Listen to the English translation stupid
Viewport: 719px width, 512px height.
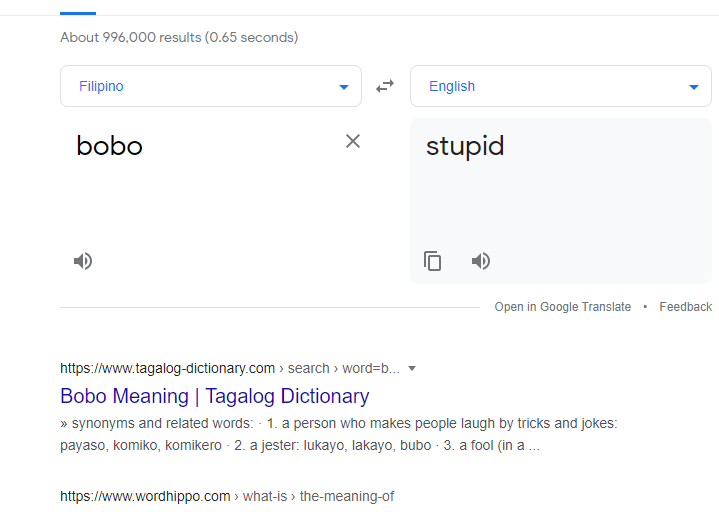tap(481, 261)
